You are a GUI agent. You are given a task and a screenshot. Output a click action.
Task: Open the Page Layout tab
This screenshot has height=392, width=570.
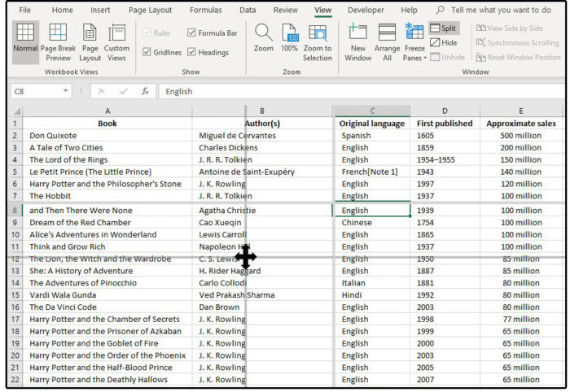[x=150, y=10]
